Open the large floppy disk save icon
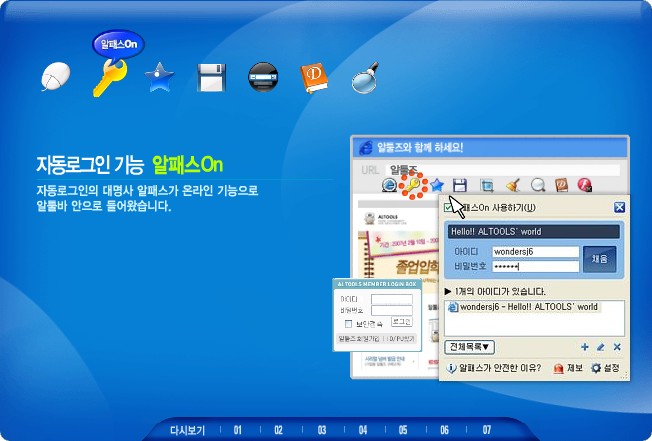 [211, 77]
